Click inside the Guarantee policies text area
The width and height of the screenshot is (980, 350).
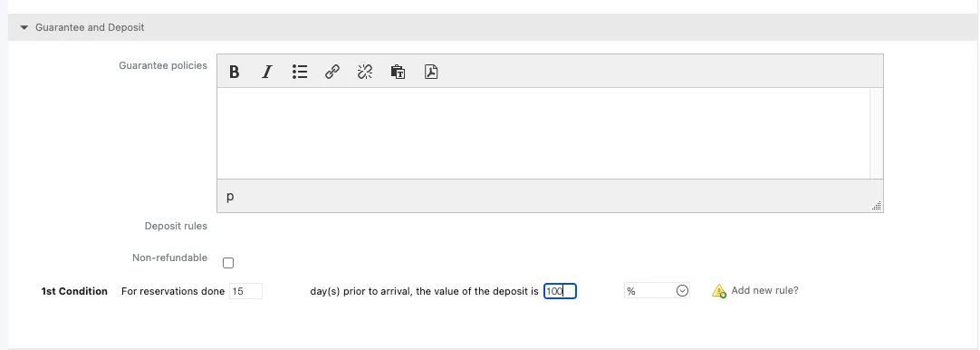543,133
